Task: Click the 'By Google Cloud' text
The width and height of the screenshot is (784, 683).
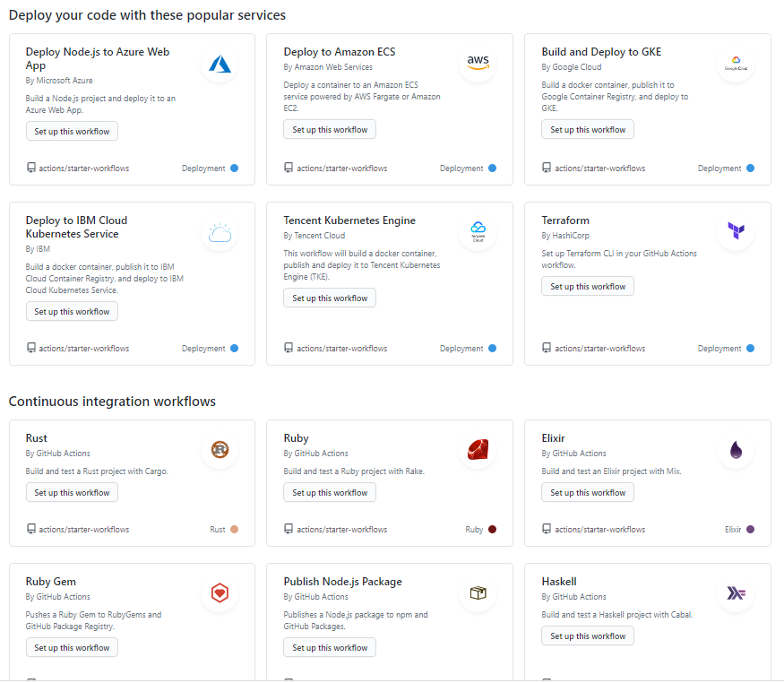Action: click(x=572, y=67)
